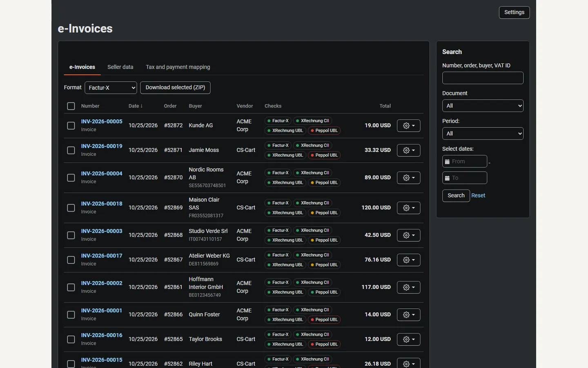The height and width of the screenshot is (368, 588).
Task: Open invoice INV-2026-00016 link
Action: tap(102, 335)
